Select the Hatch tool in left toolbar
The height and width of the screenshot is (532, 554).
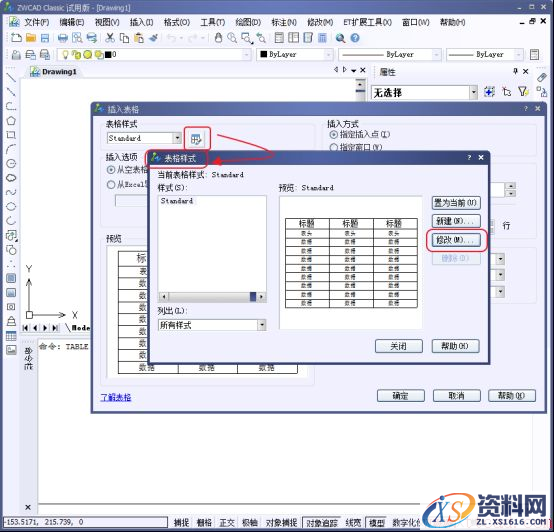[11, 278]
